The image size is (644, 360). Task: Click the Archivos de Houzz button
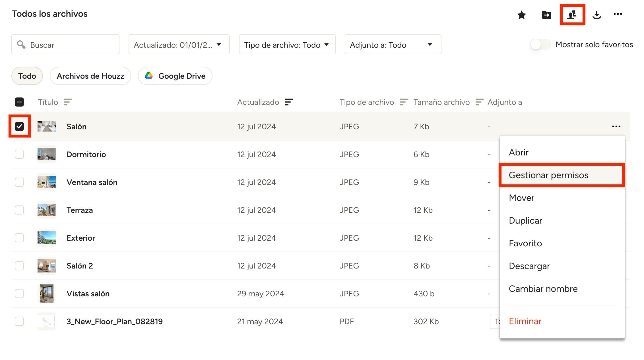pyautogui.click(x=90, y=76)
